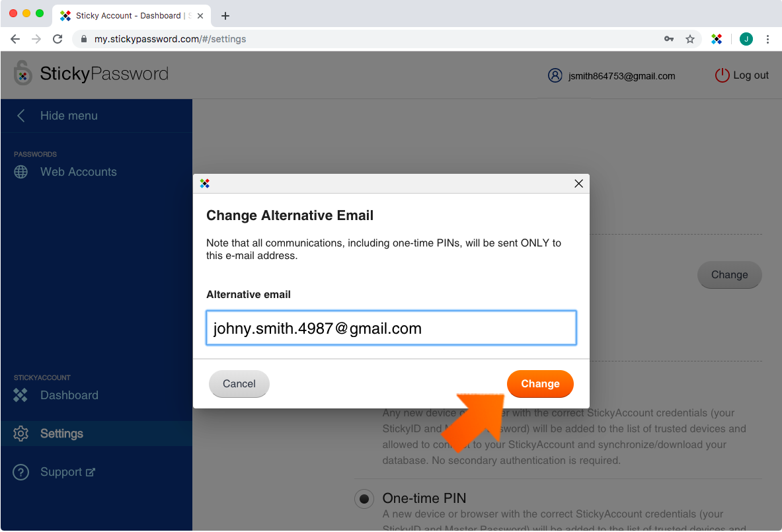Image resolution: width=782 pixels, height=532 pixels.
Task: Click account email jsmith864753@gmail.com
Action: click(621, 76)
